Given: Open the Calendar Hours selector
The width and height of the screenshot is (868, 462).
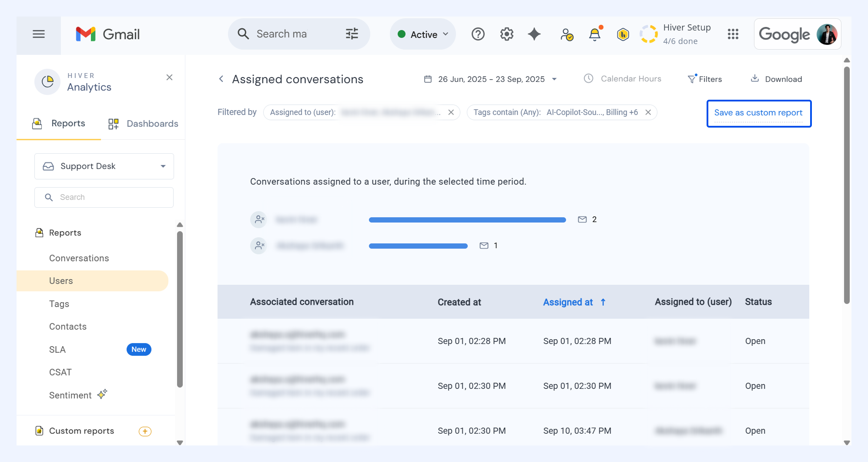Looking at the screenshot, I should 623,79.
